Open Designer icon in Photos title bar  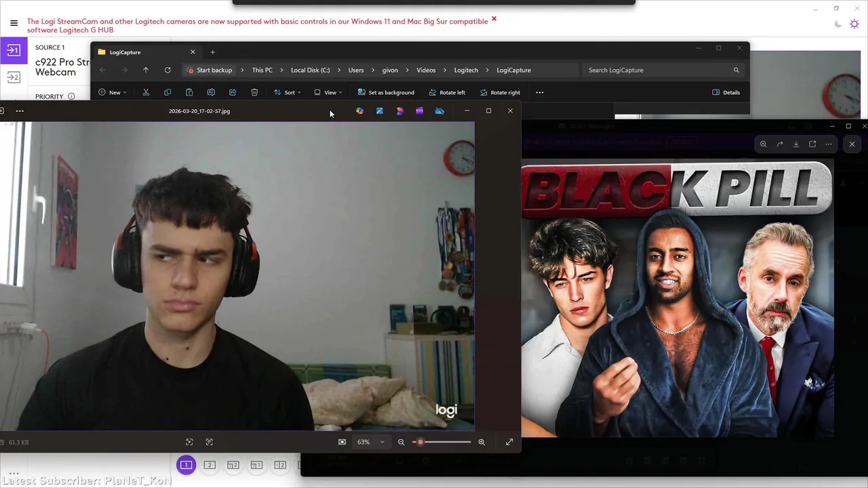(x=399, y=111)
